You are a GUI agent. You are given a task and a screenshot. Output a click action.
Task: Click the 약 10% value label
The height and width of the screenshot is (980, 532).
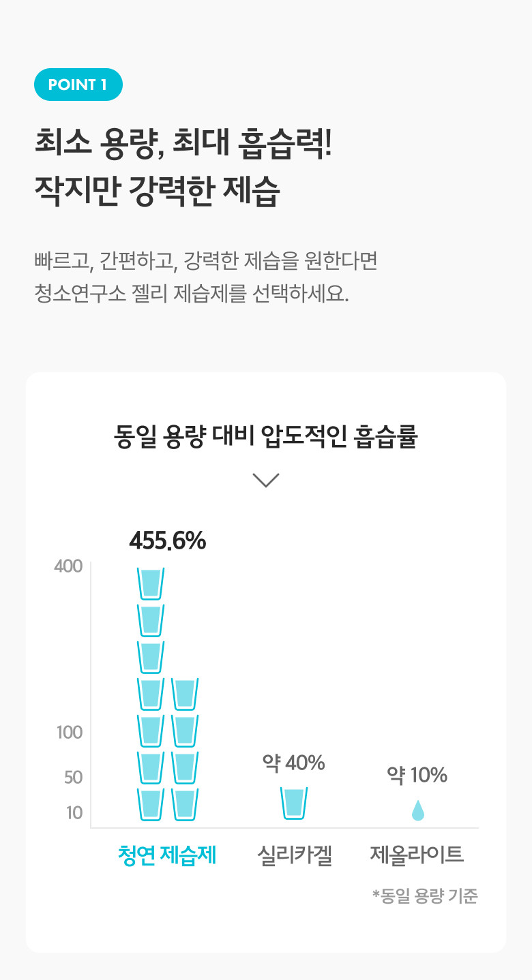(x=417, y=775)
